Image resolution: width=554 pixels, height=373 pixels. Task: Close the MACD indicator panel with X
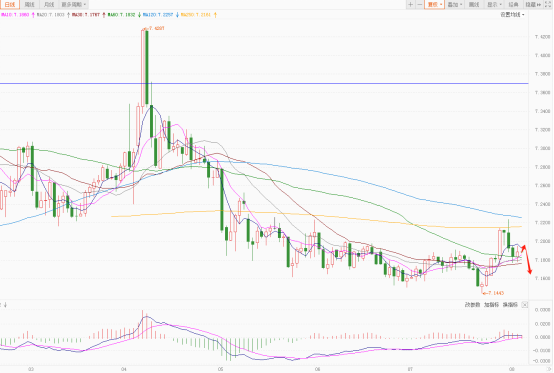[x=525, y=305]
